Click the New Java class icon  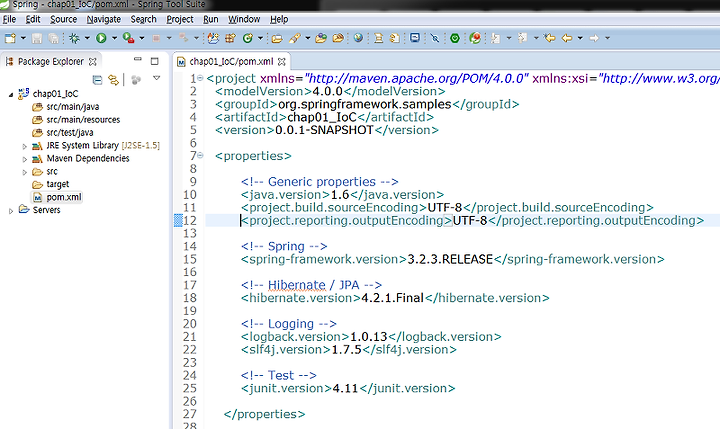pos(248,38)
